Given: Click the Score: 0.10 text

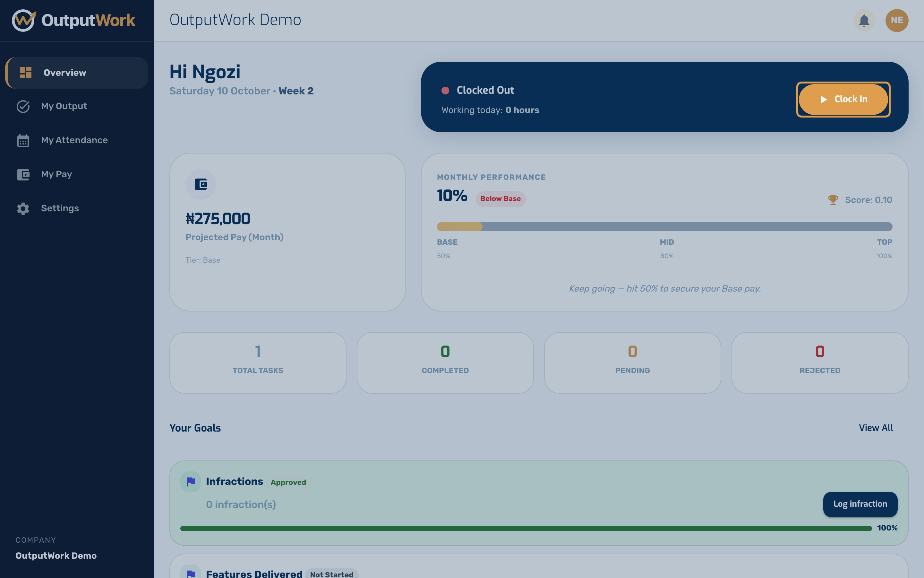Looking at the screenshot, I should pyautogui.click(x=868, y=200).
